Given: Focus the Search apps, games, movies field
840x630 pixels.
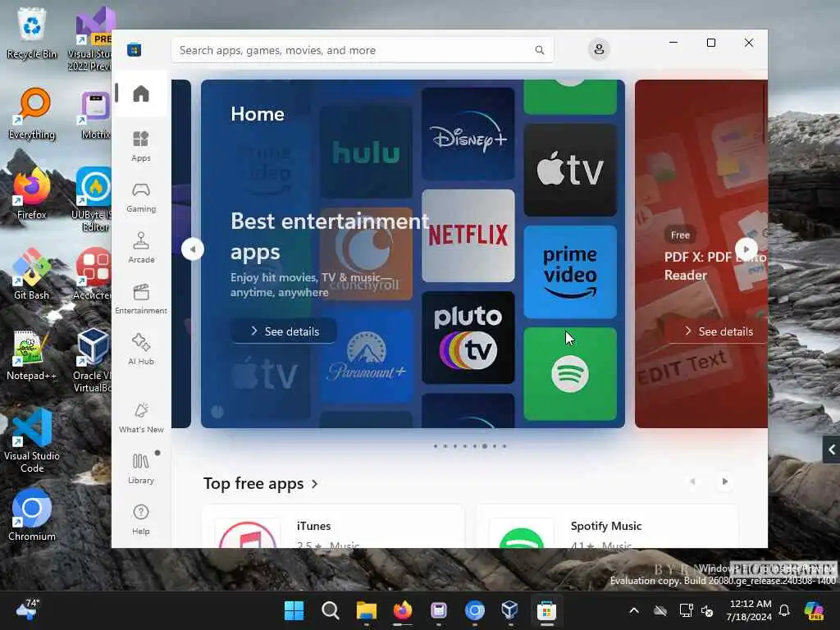Looking at the screenshot, I should click(362, 50).
